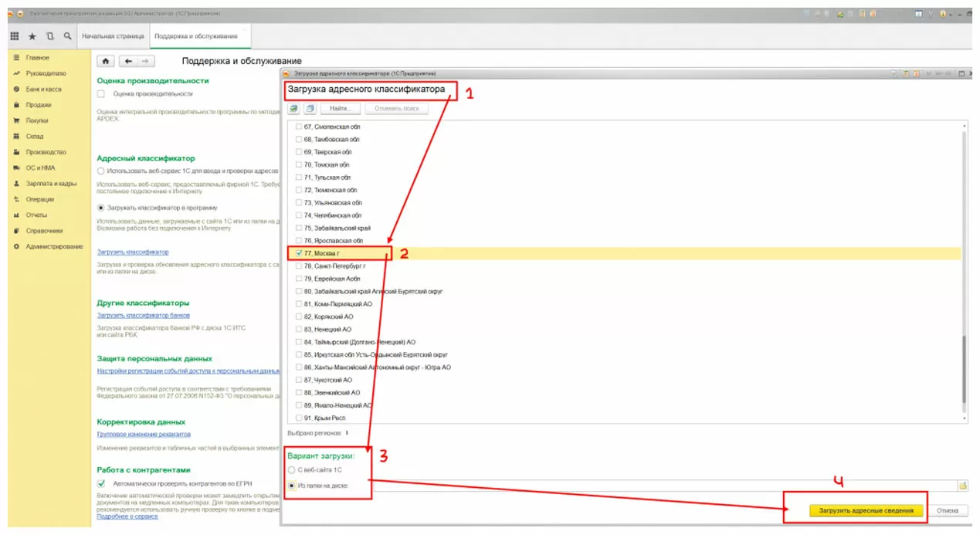Select row 72, Тюменская обл
The image size is (980, 535).
[624, 190]
